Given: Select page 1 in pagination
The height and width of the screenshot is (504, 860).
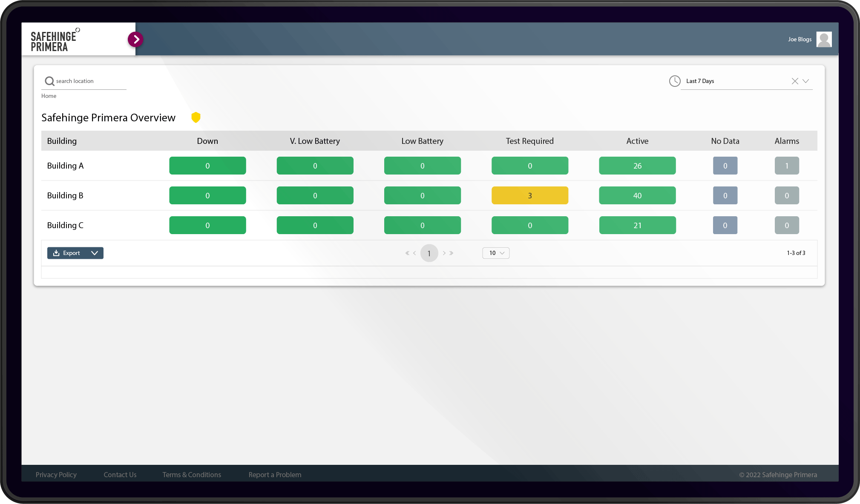Looking at the screenshot, I should [429, 253].
